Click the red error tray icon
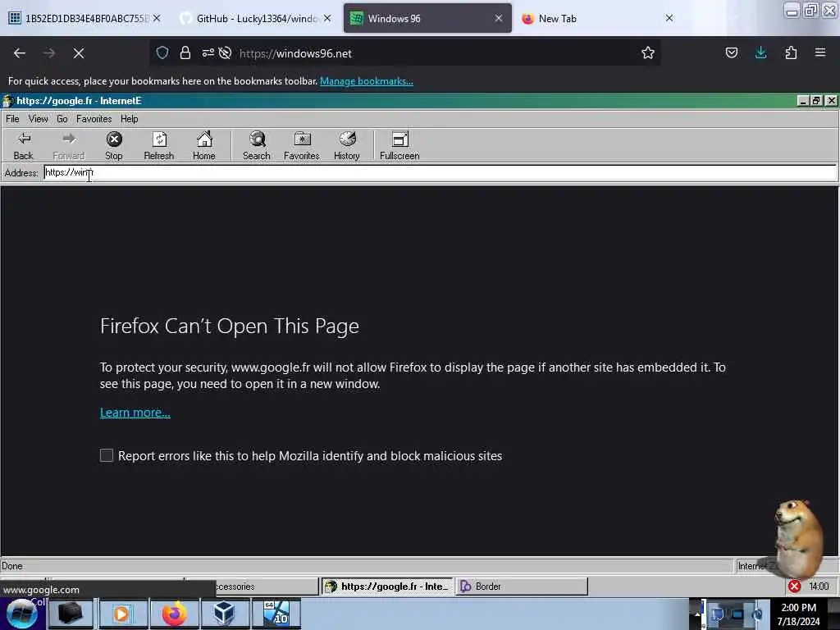 coord(794,587)
